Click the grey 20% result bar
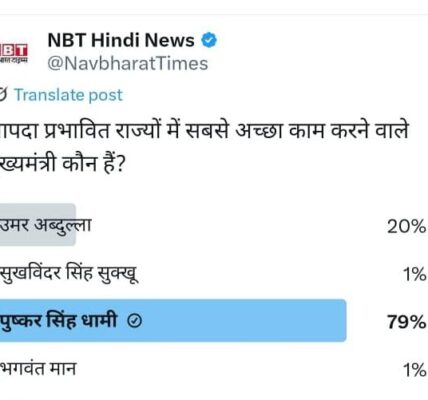Screen dimensions: 428x400 click(x=38, y=225)
